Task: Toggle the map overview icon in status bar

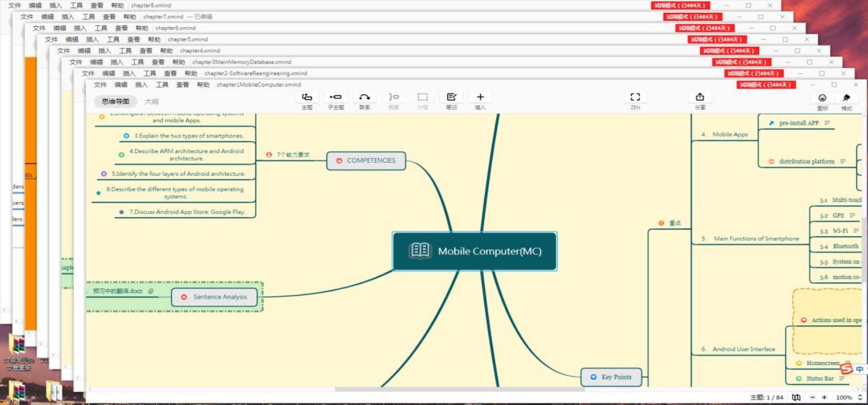Action: (x=796, y=397)
